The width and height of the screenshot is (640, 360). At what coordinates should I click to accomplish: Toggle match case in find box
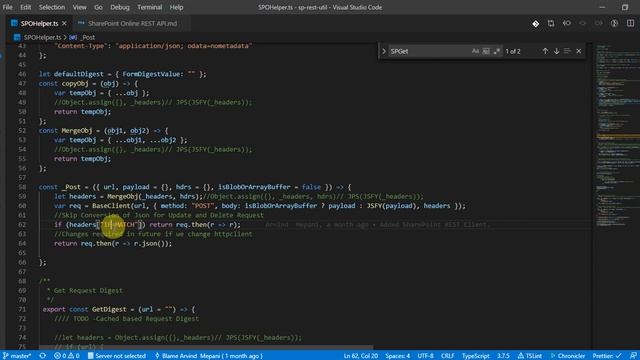point(475,51)
